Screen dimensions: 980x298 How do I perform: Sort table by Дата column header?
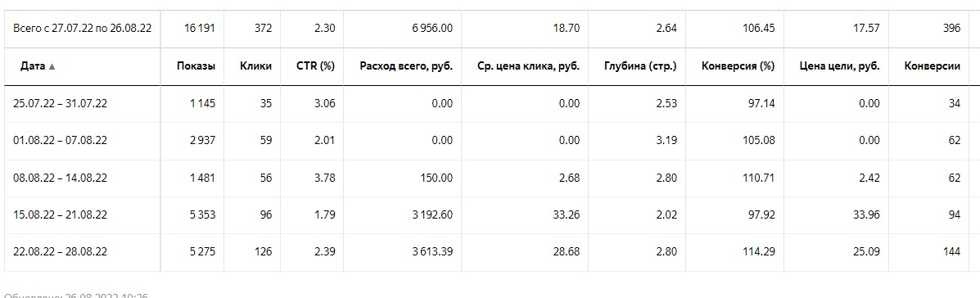[33, 66]
